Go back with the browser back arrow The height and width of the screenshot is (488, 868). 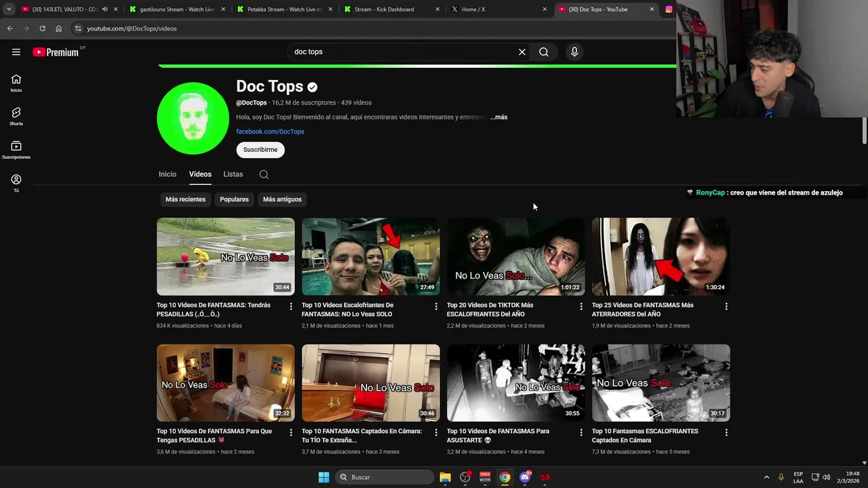coord(9,28)
